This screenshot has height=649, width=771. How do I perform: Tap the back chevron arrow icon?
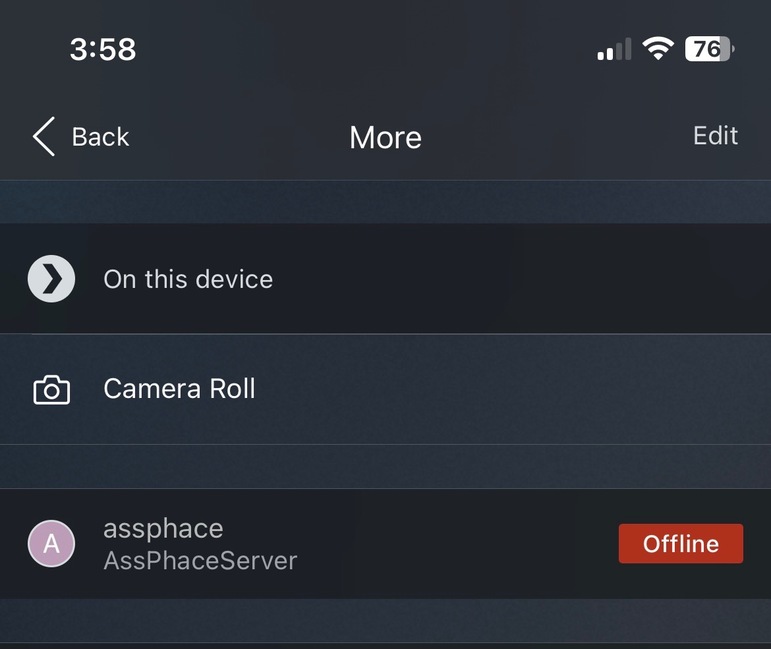(44, 137)
